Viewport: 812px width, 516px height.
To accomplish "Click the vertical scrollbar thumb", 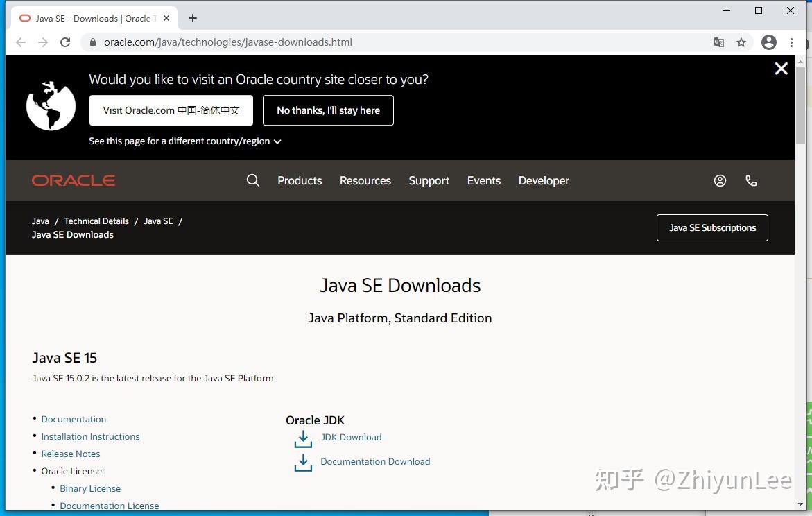I will coord(800,106).
